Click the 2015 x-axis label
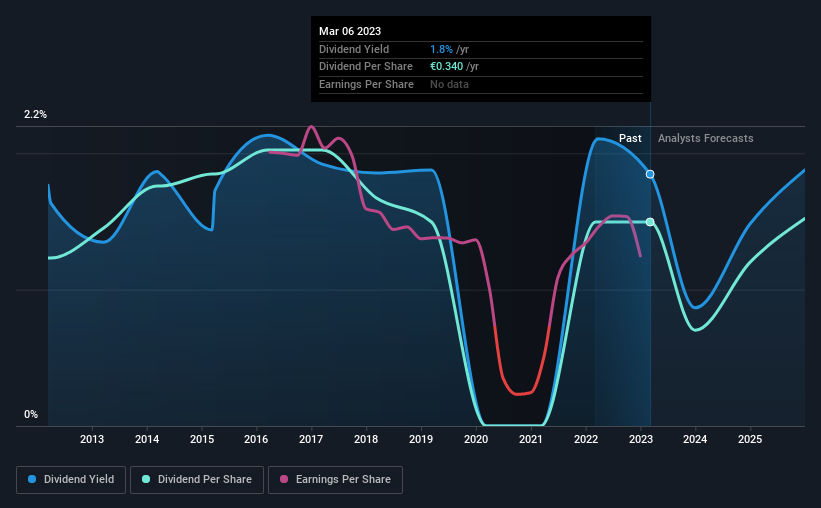Viewport: 821px width, 508px height. tap(202, 439)
